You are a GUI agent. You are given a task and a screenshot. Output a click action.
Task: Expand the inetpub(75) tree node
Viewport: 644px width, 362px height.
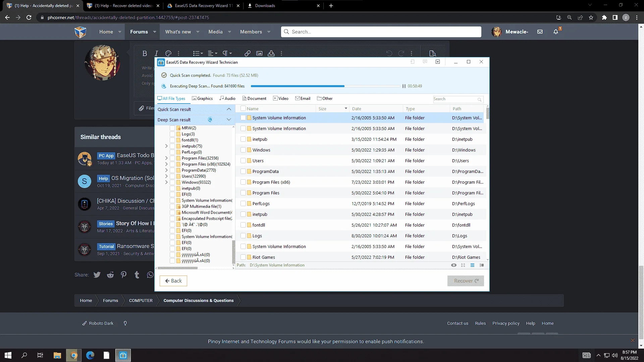click(x=166, y=146)
